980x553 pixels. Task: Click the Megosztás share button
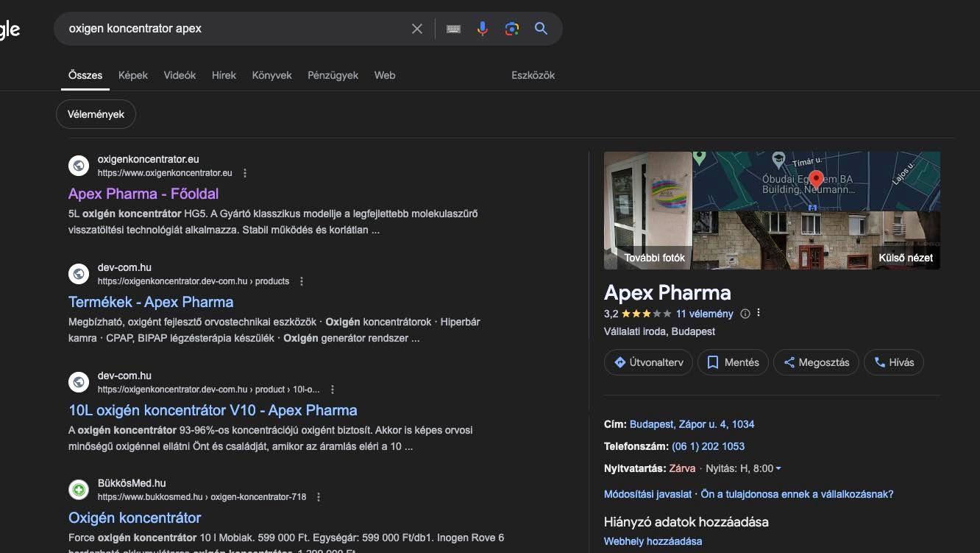point(816,362)
